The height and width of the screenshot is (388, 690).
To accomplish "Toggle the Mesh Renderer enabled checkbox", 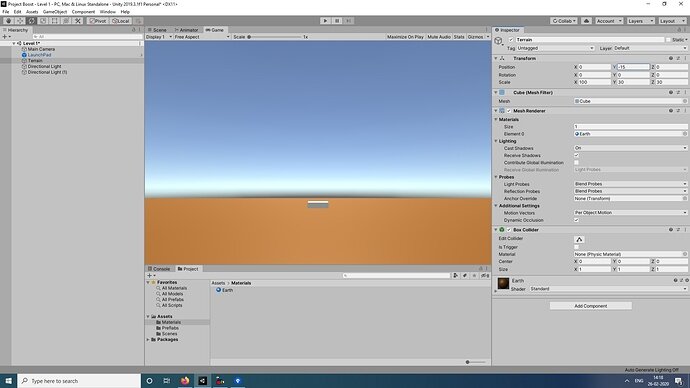I will pyautogui.click(x=509, y=111).
